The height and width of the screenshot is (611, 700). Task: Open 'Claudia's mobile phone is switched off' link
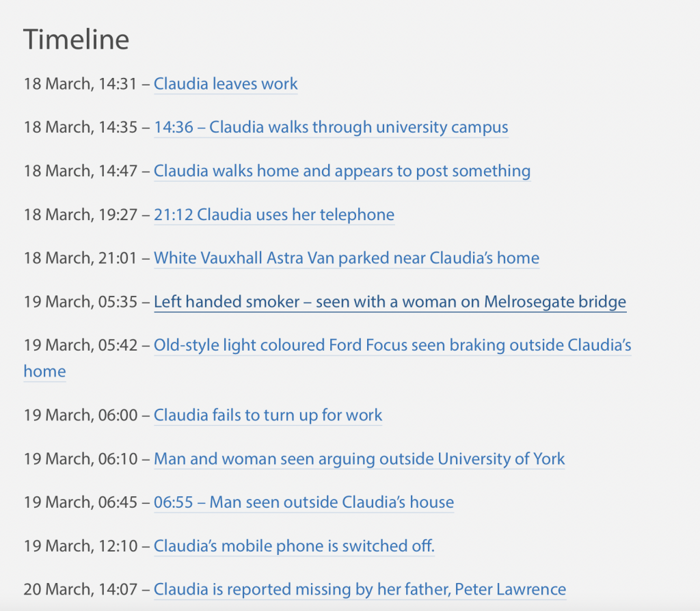pyautogui.click(x=294, y=547)
